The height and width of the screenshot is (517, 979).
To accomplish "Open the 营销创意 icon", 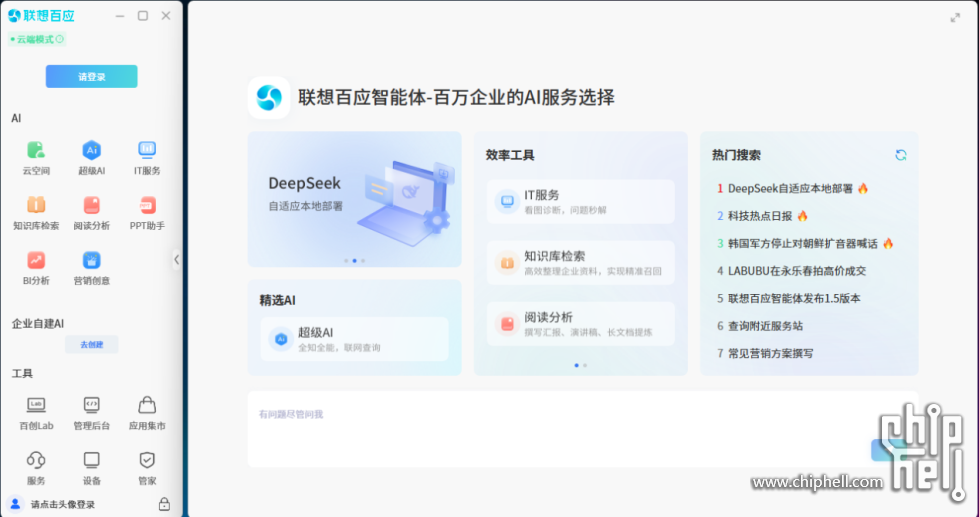I will point(92,260).
